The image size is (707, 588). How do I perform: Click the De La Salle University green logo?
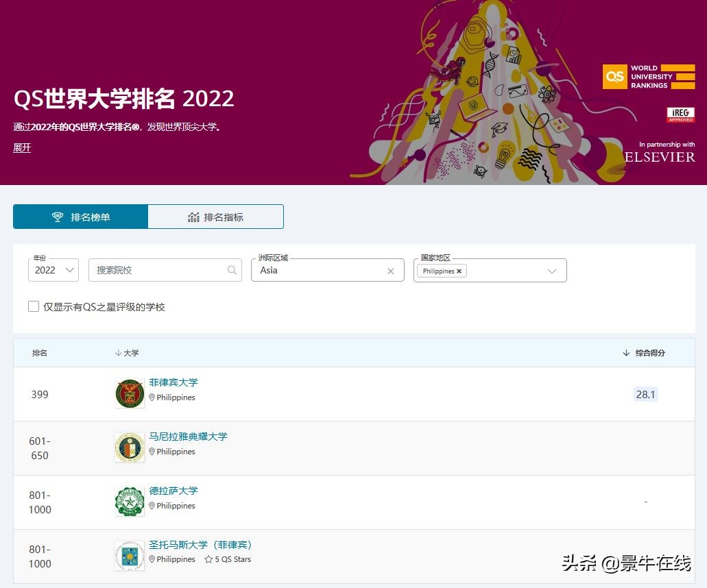(130, 501)
